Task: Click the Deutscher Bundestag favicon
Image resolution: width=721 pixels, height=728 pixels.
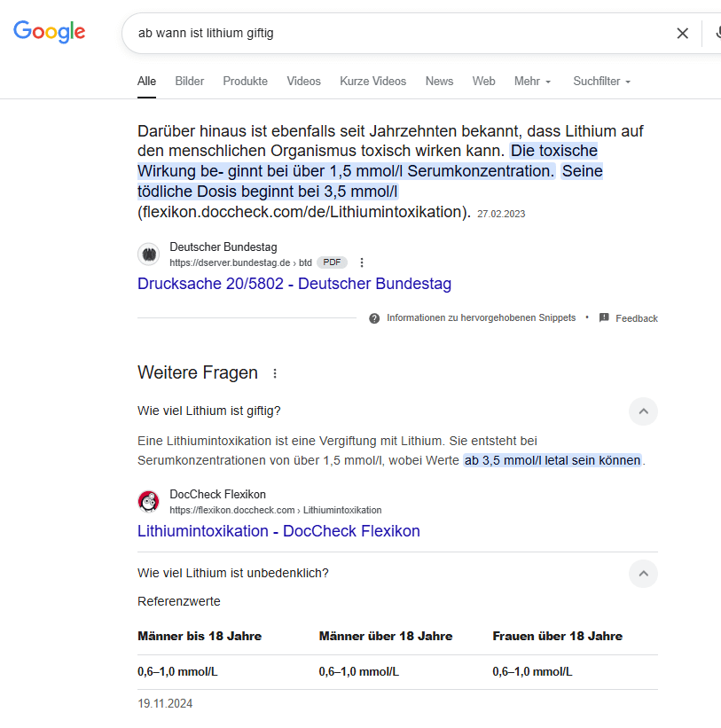Action: [149, 254]
